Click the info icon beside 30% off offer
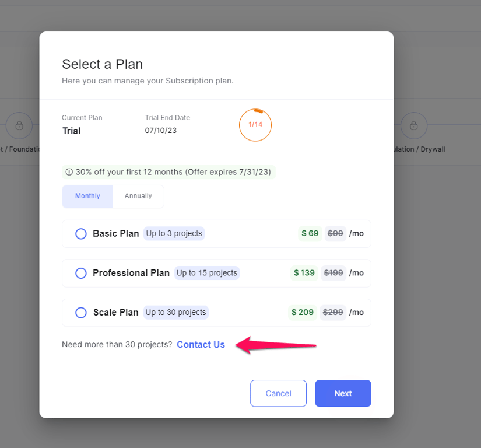 [x=69, y=172]
